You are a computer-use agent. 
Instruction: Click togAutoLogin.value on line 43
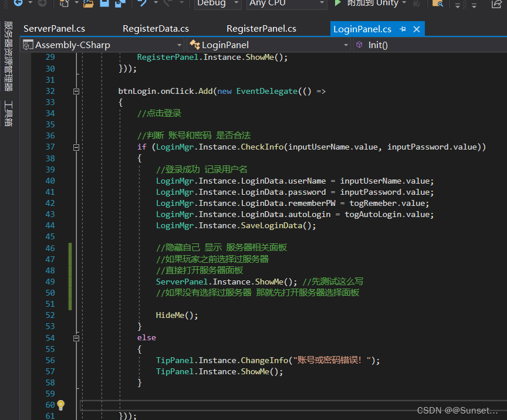[387, 214]
